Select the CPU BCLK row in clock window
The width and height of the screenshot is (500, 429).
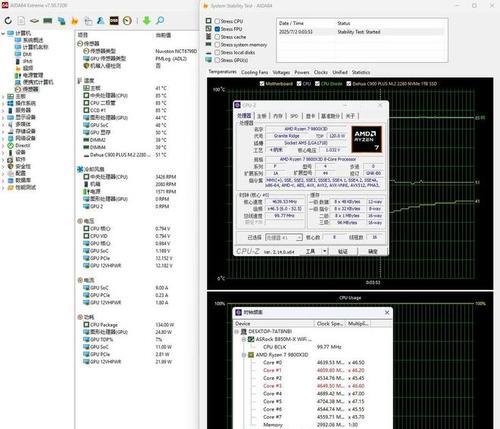(x=303, y=347)
